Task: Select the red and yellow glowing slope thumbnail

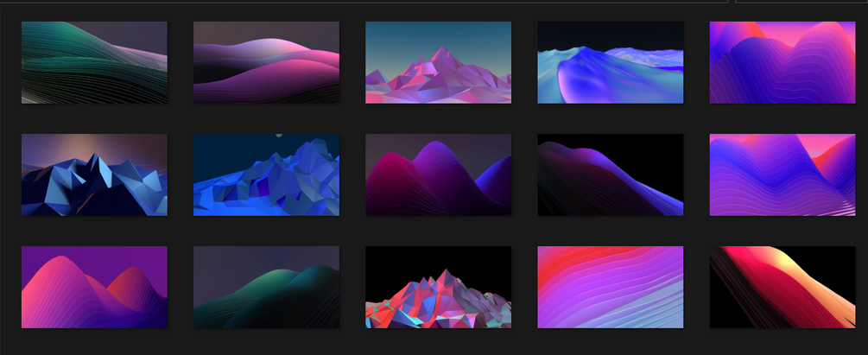Action: click(782, 287)
